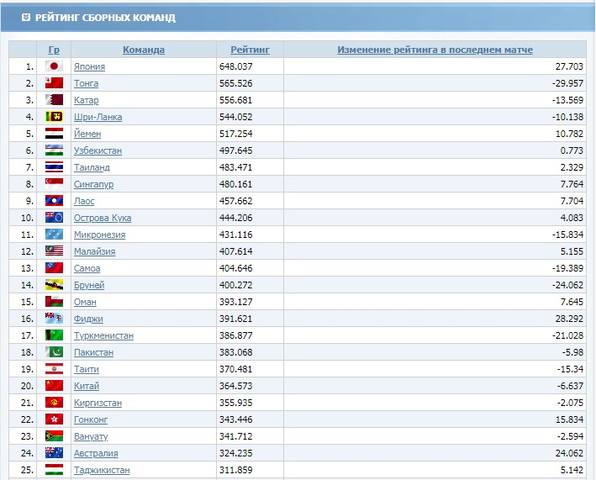The image size is (596, 480).
Task: Sort by the Команда column header
Action: tap(144, 50)
